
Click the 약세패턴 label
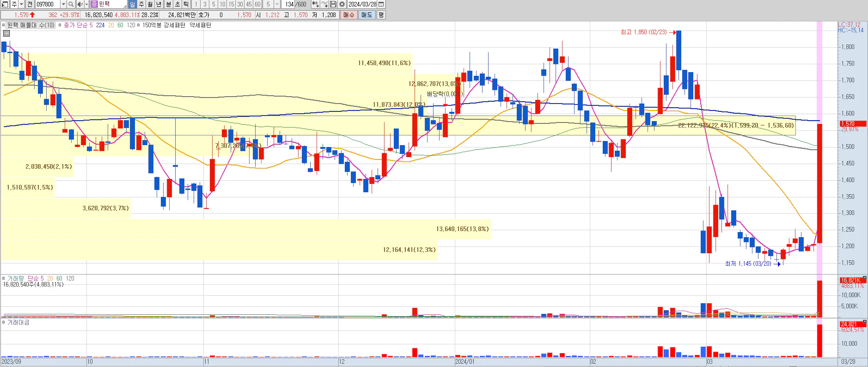[200, 25]
